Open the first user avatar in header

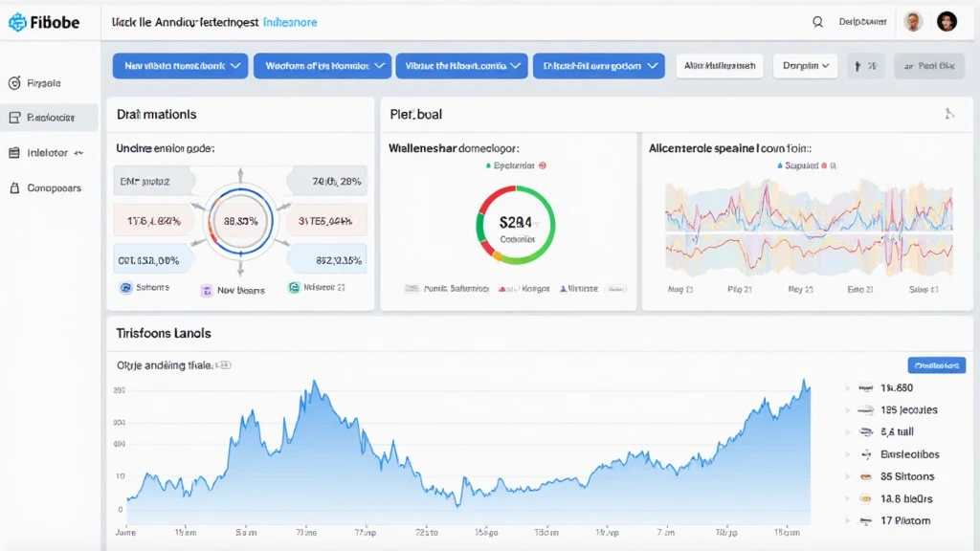point(914,21)
